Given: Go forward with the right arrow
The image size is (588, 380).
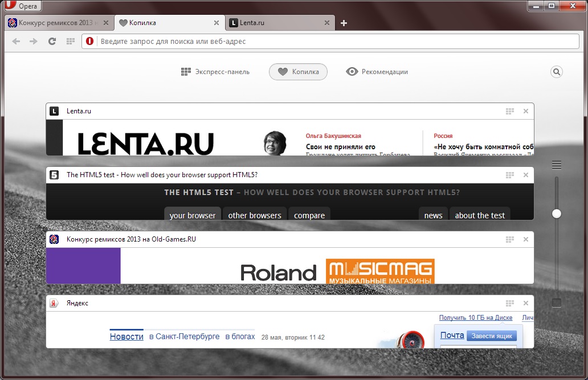Looking at the screenshot, I should [x=34, y=41].
